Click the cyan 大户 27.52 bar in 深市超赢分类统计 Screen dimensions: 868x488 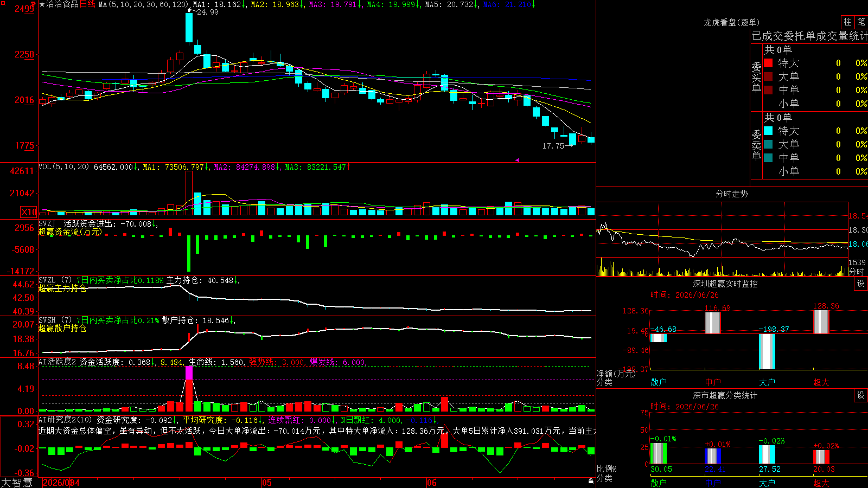[x=767, y=455]
